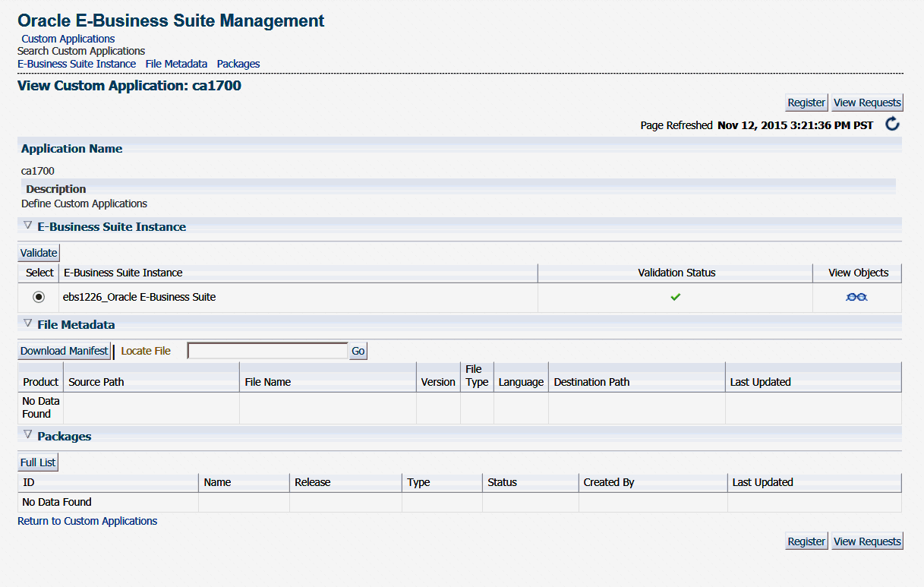
Task: Click the Select column header
Action: 39,273
